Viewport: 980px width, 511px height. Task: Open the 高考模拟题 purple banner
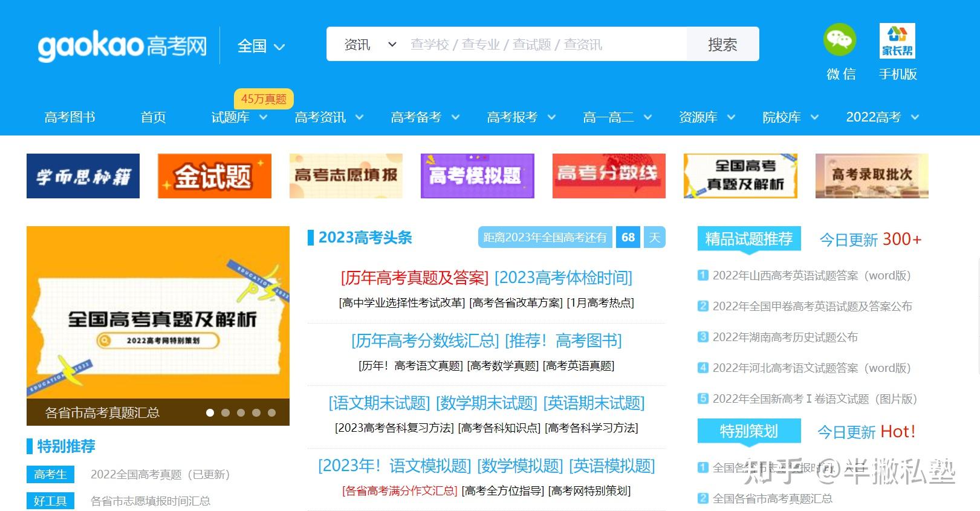[478, 176]
